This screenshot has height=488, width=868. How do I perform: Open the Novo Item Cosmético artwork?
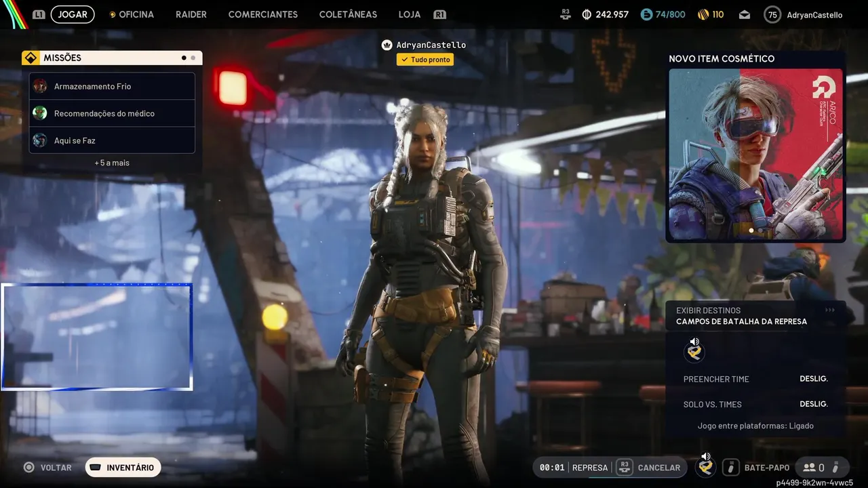[755, 154]
